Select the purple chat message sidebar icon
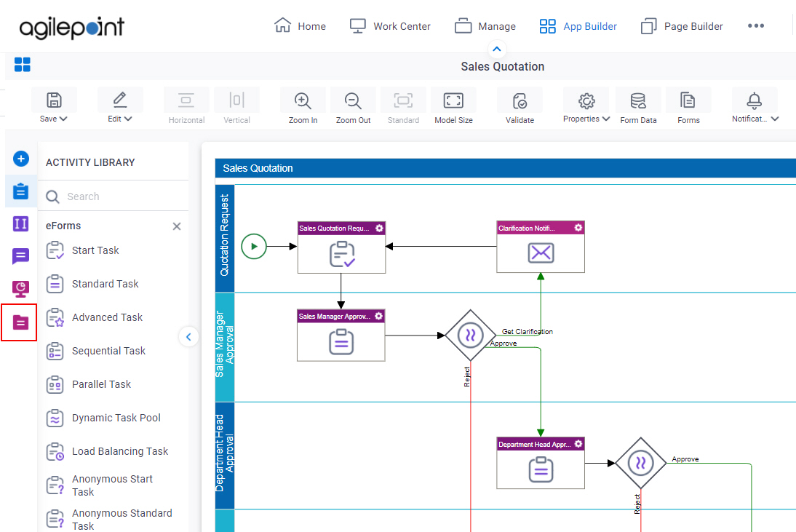796x532 pixels. coord(21,256)
